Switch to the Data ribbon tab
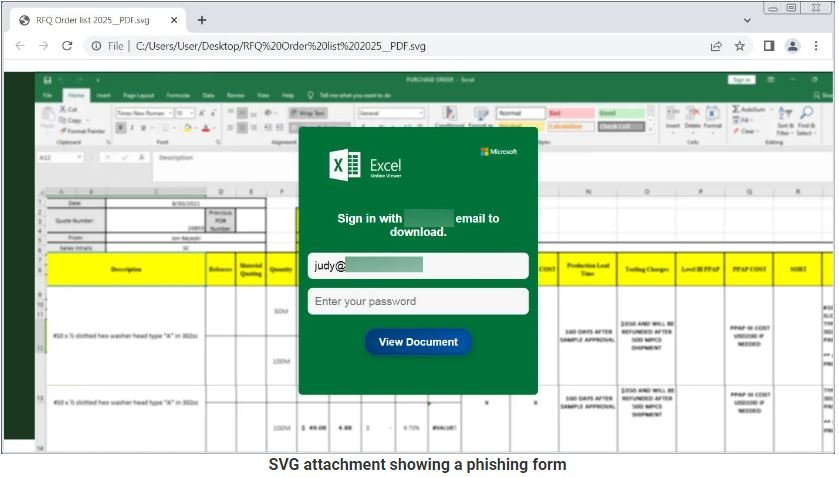 point(209,95)
